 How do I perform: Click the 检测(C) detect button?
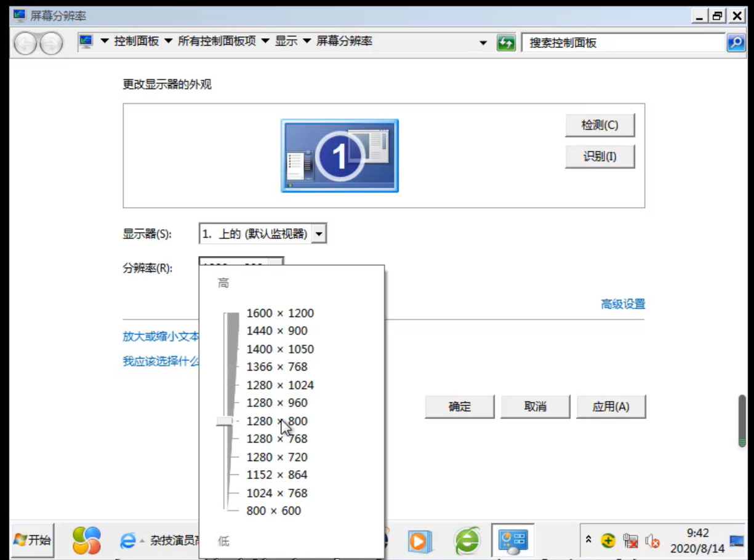pos(600,125)
